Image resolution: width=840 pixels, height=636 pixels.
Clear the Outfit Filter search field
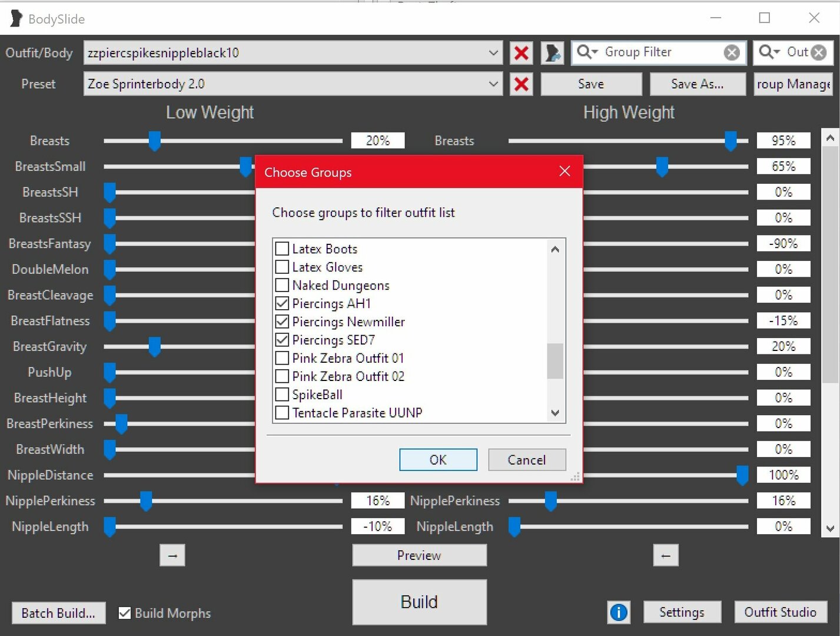coord(819,53)
